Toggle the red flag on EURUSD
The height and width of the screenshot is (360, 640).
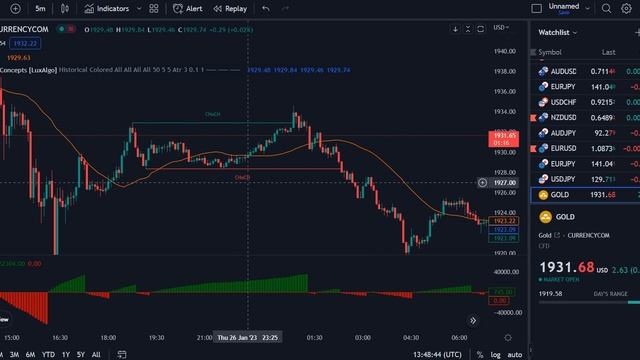[x=533, y=149]
